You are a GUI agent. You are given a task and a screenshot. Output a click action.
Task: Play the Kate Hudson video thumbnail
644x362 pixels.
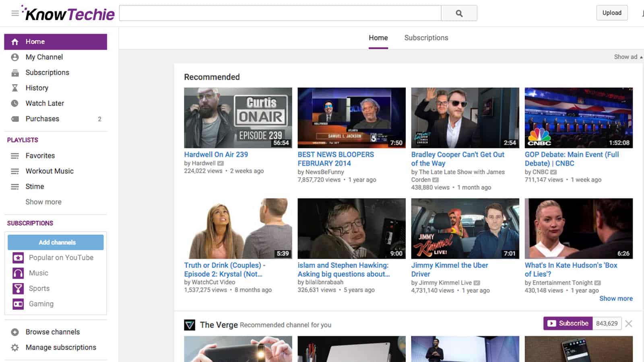coord(578,228)
